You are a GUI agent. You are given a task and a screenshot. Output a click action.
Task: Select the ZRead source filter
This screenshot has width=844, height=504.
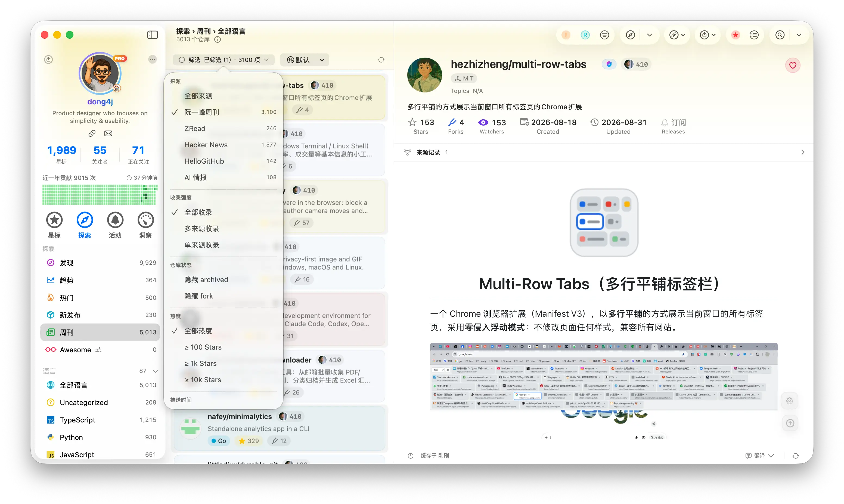(224, 129)
